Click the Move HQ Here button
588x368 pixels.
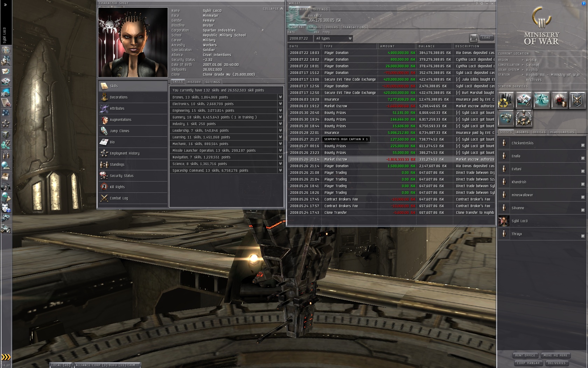point(555,355)
